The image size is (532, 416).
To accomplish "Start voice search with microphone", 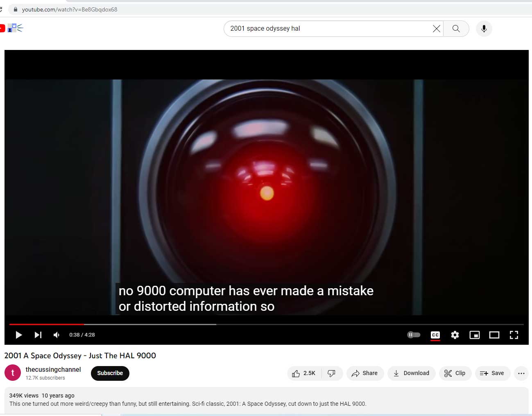I will point(484,29).
